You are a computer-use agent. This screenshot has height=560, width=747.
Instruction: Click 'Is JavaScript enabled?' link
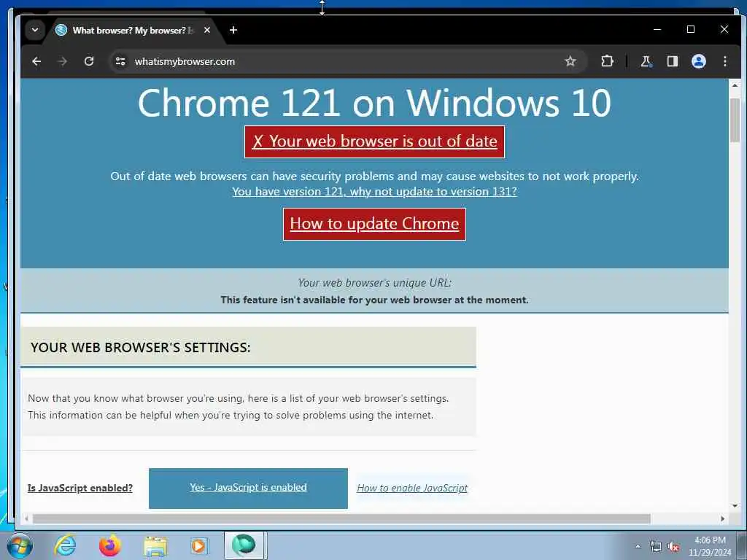80,488
